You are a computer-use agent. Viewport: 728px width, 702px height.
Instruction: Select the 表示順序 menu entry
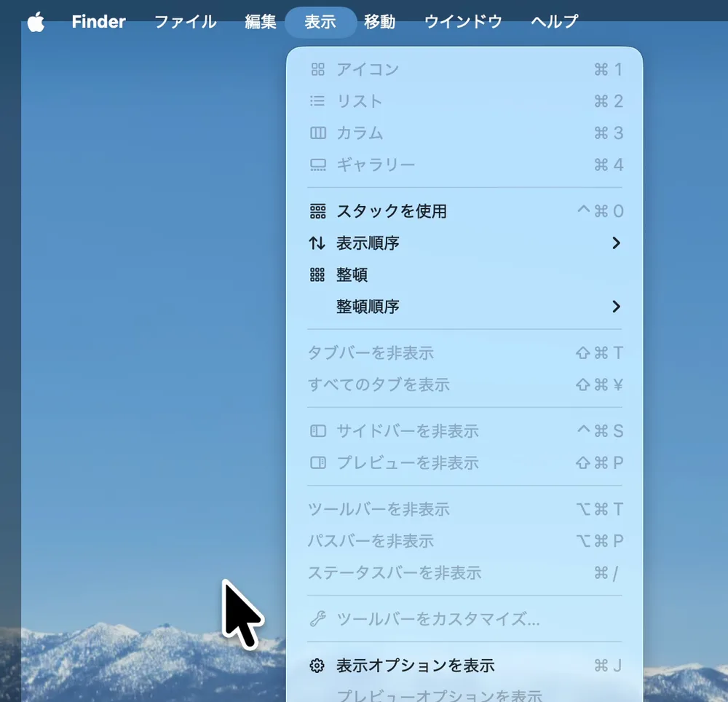[x=464, y=242]
